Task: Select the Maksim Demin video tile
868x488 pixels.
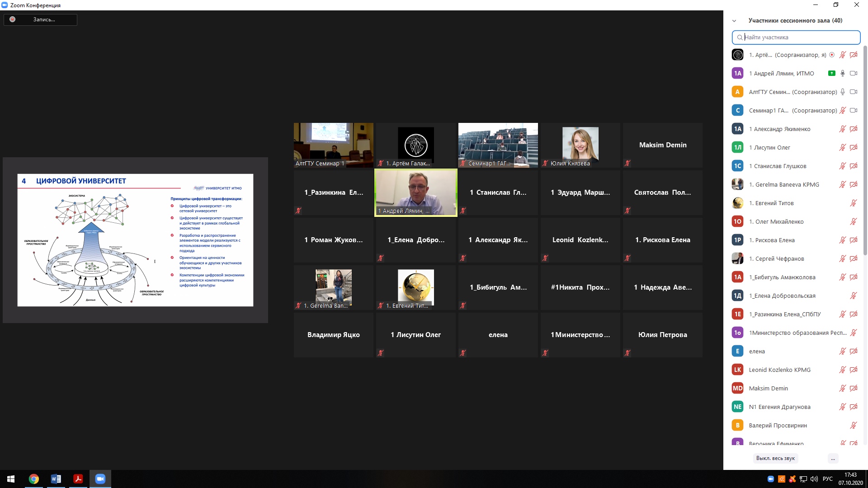Action: tap(663, 145)
